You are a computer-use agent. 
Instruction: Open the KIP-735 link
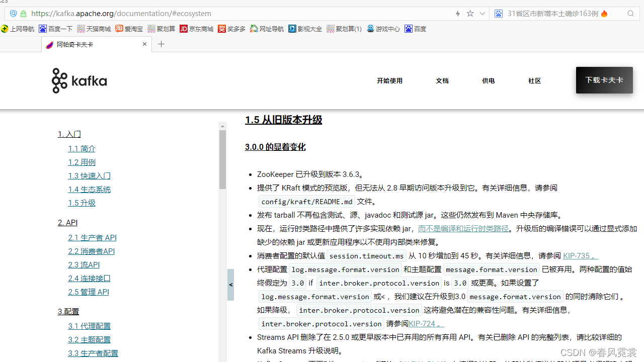tap(581, 255)
